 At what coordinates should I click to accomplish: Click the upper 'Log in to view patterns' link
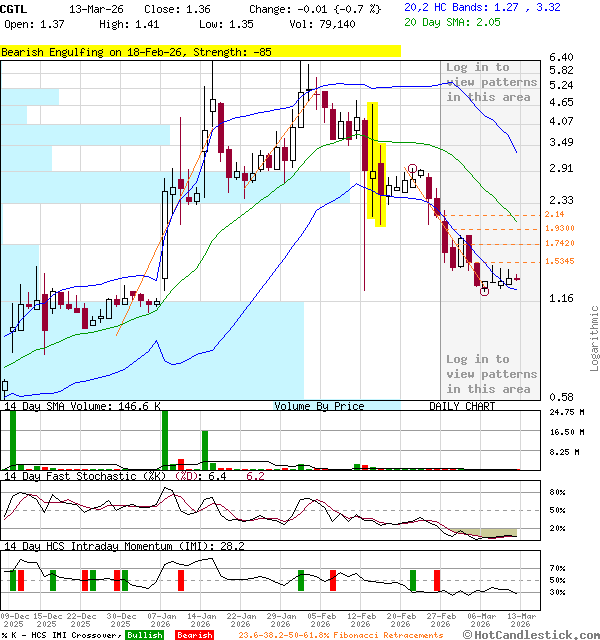coord(491,82)
